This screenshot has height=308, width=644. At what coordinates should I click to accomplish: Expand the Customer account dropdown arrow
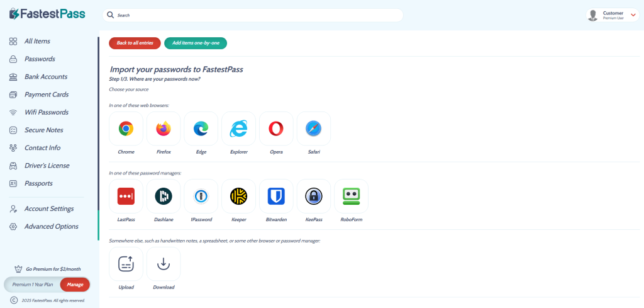[x=633, y=15]
